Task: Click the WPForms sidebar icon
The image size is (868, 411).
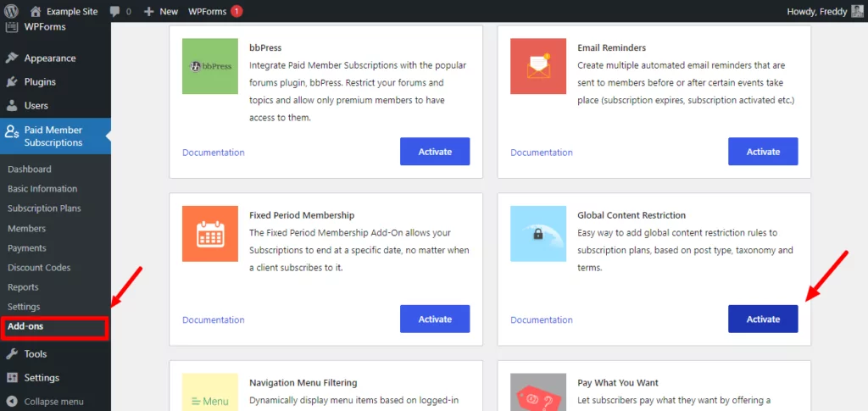Action: tap(12, 26)
